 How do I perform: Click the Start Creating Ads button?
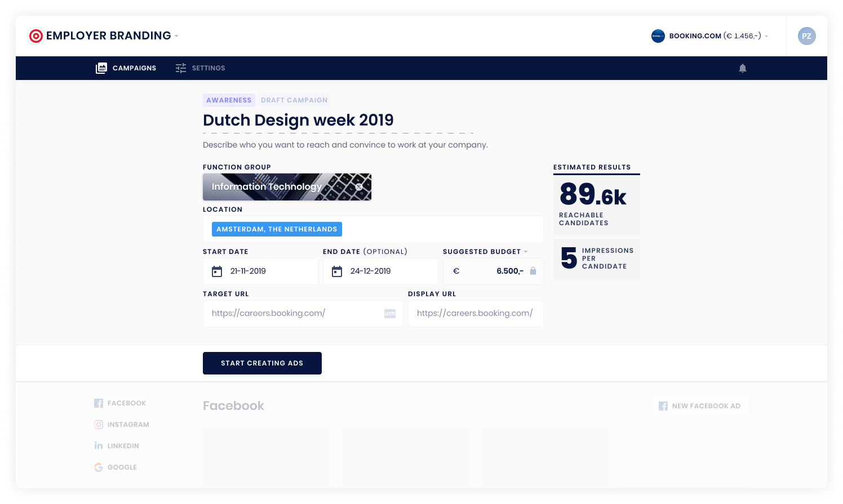point(262,363)
